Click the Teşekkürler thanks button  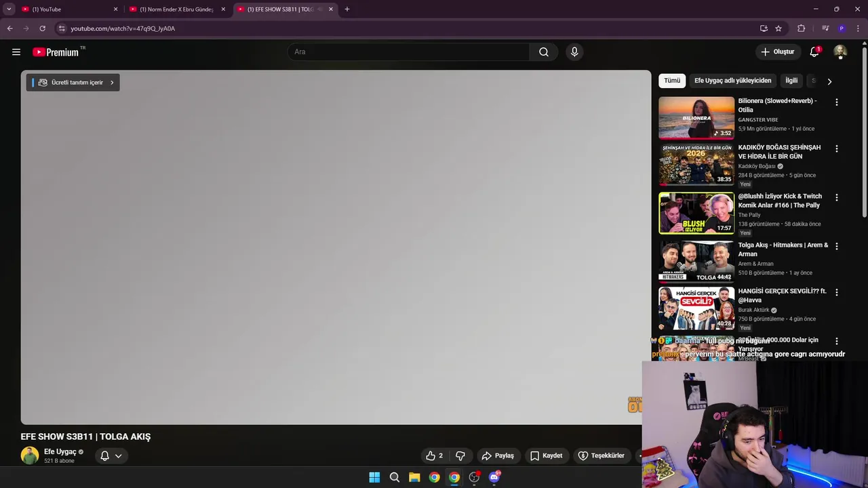pos(601,455)
